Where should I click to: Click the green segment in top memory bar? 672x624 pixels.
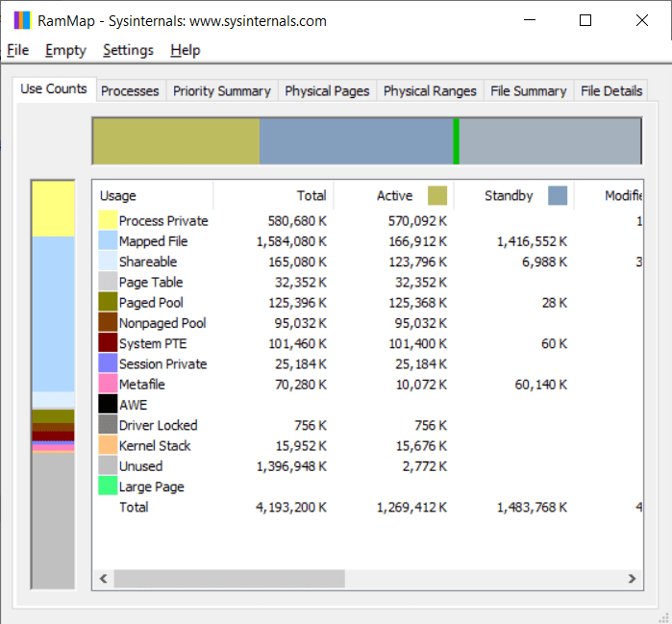point(457,141)
